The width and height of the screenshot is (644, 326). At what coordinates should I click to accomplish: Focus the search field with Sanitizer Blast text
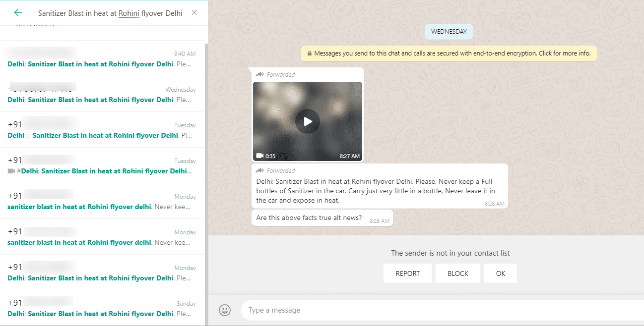pos(110,13)
